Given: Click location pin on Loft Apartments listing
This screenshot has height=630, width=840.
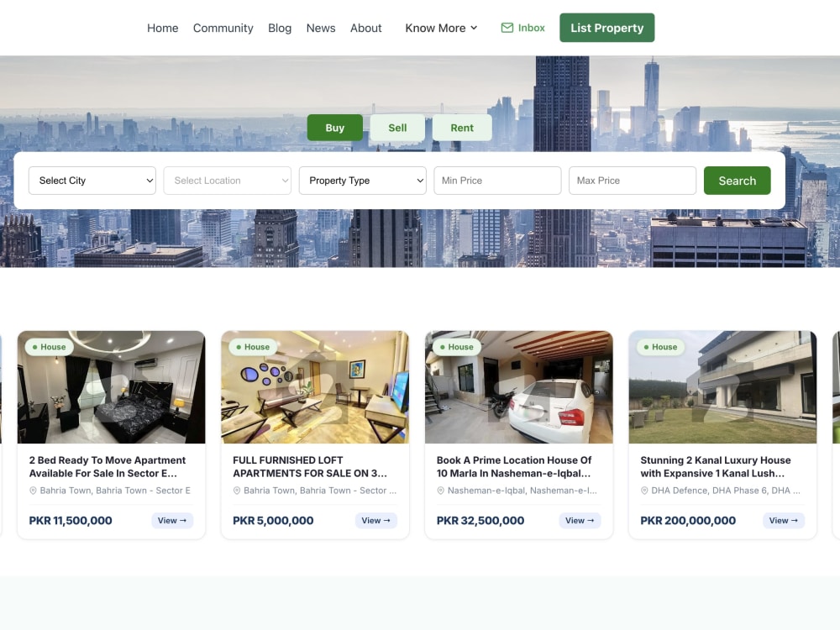Looking at the screenshot, I should (237, 491).
